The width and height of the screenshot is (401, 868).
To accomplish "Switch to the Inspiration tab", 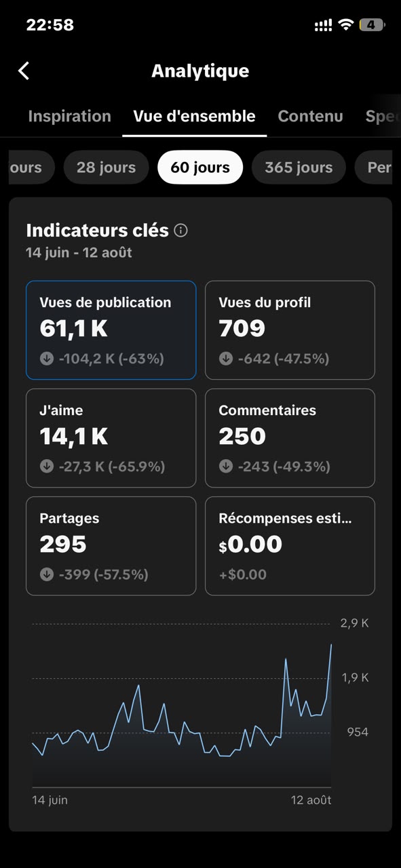I will coord(69,116).
